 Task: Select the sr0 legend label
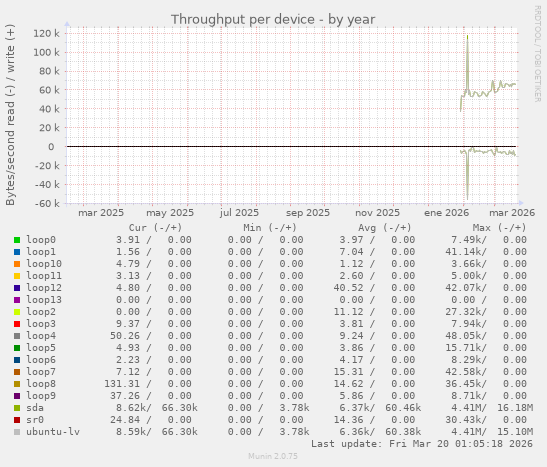pos(35,420)
